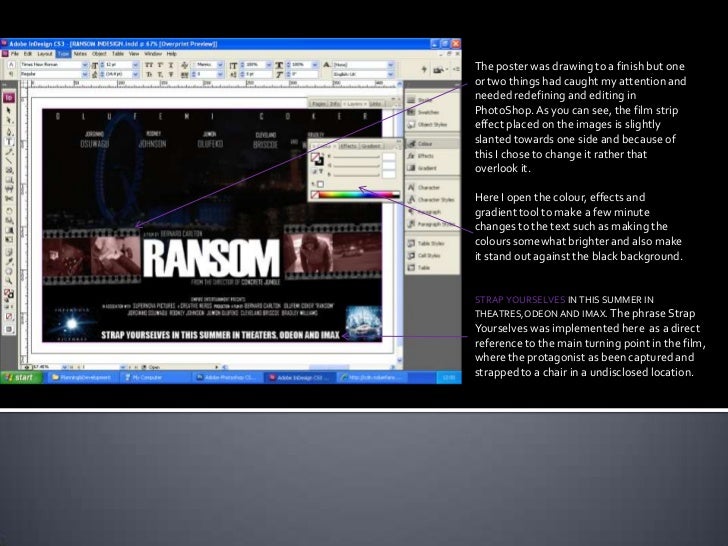Select the Pen tool
Screen dimensions: 728x546
click(x=9, y=132)
